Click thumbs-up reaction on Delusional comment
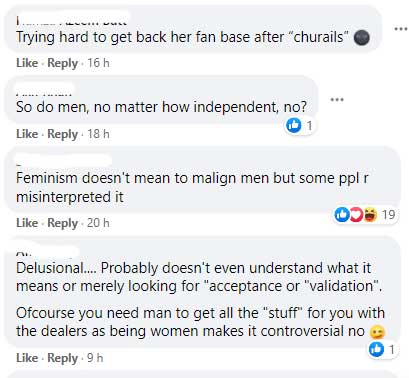Screen dimensions: 409x378 pyautogui.click(x=376, y=349)
